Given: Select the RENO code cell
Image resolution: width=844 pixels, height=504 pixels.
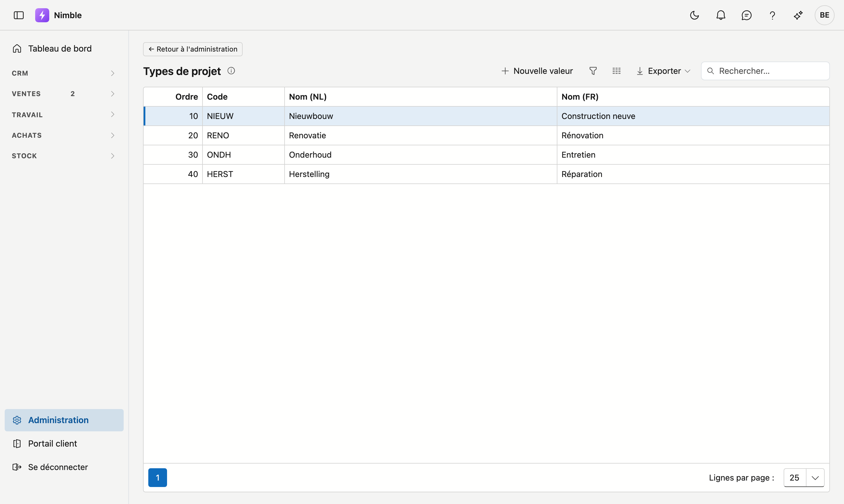Looking at the screenshot, I should [244, 135].
